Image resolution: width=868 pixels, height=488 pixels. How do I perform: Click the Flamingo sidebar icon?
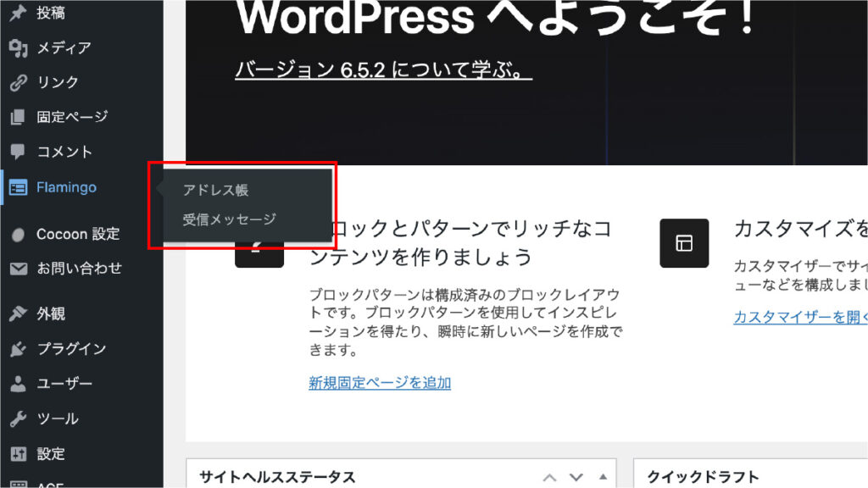tap(18, 188)
